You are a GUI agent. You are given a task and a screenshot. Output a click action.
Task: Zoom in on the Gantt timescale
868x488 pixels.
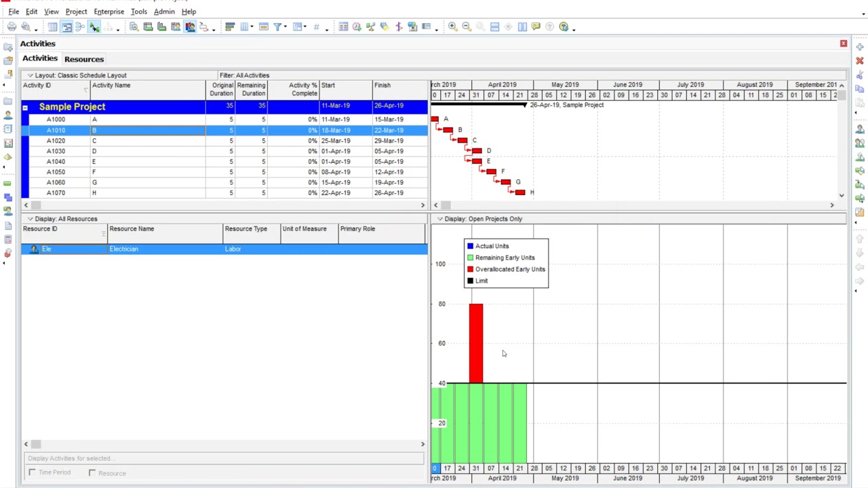(452, 27)
